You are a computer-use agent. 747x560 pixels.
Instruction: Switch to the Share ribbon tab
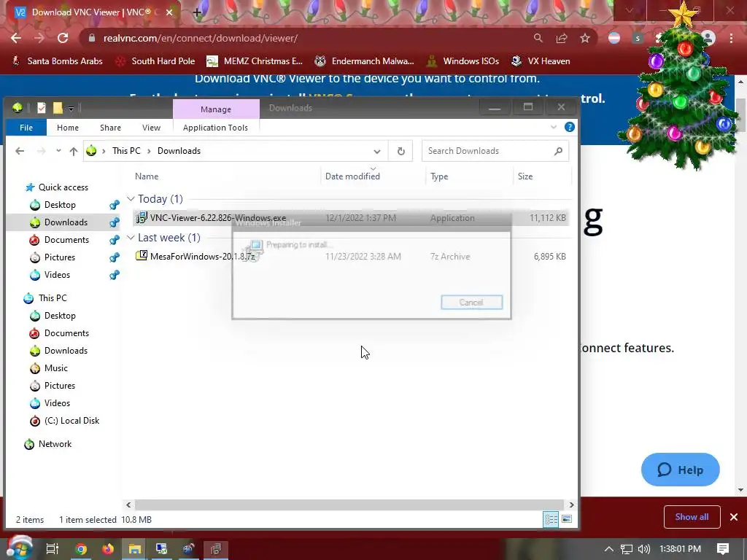[x=111, y=128]
